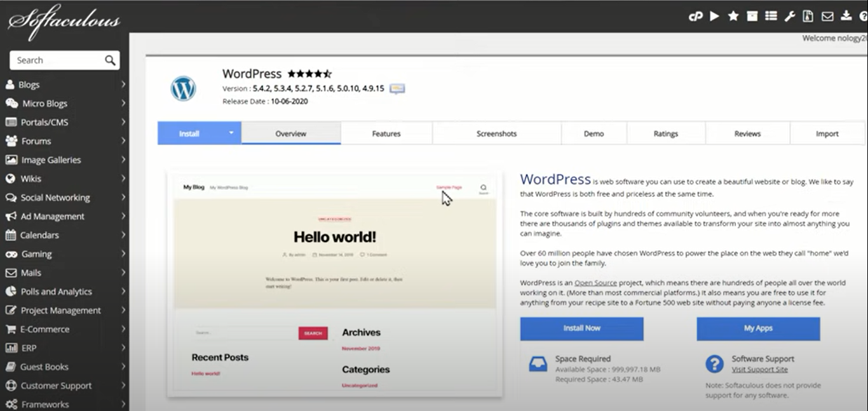Expand the Wikis category chevron

point(123,179)
